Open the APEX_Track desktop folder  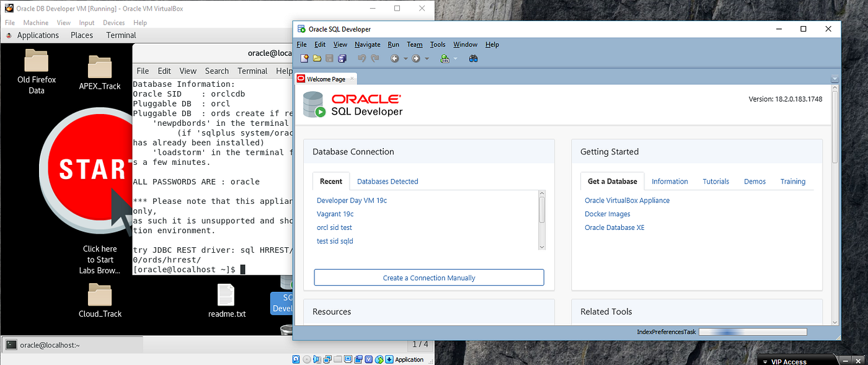(x=100, y=73)
